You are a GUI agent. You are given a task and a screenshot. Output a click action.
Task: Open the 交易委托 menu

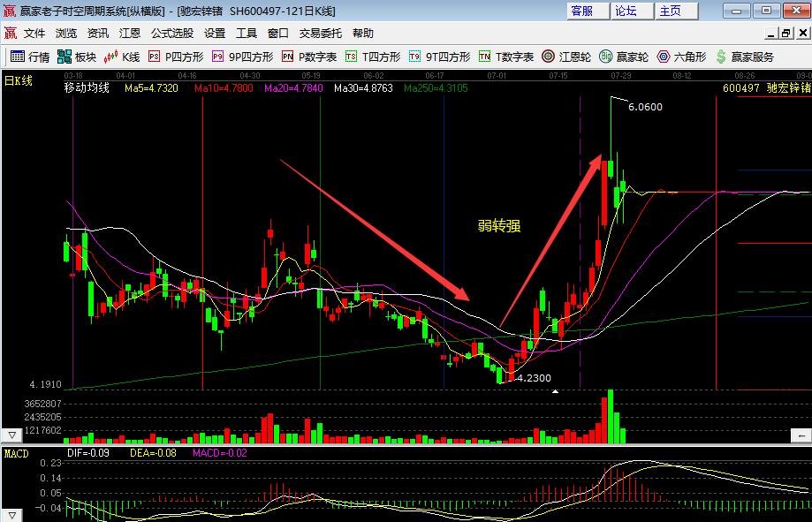[321, 34]
